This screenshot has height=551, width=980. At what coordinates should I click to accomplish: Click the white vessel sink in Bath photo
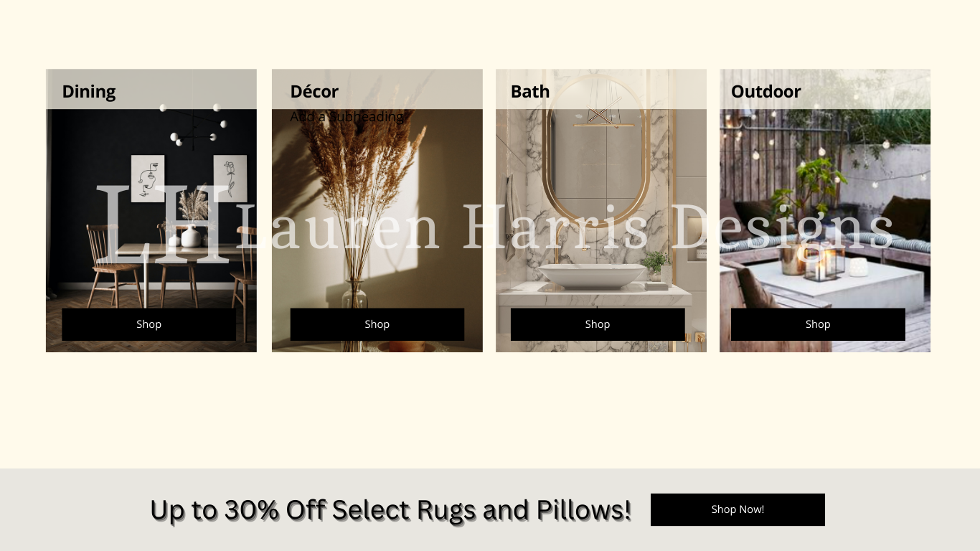(x=593, y=275)
